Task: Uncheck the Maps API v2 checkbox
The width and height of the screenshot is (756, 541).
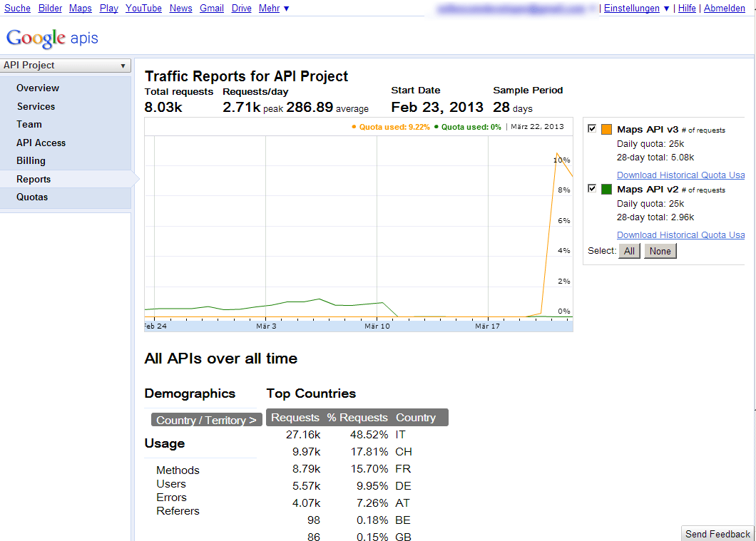Action: [x=591, y=188]
